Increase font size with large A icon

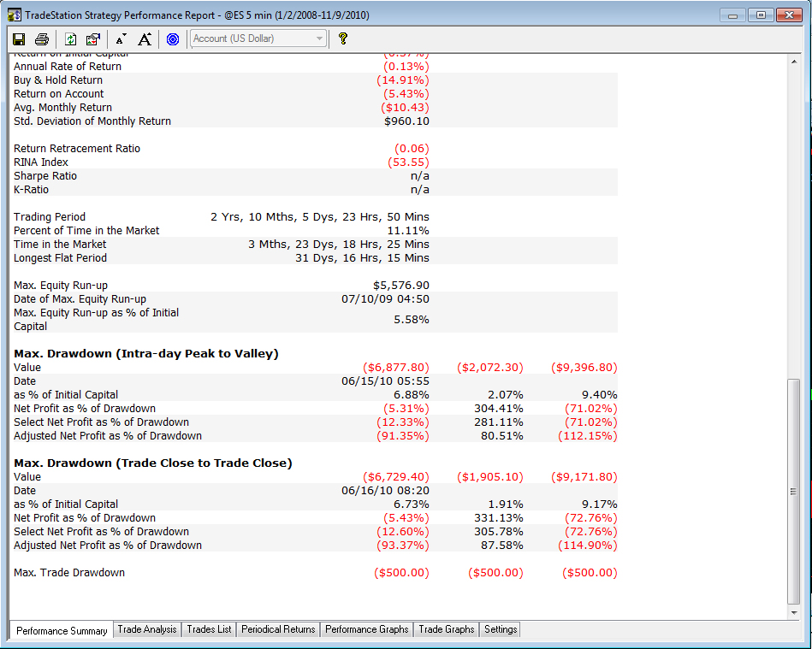[x=145, y=38]
